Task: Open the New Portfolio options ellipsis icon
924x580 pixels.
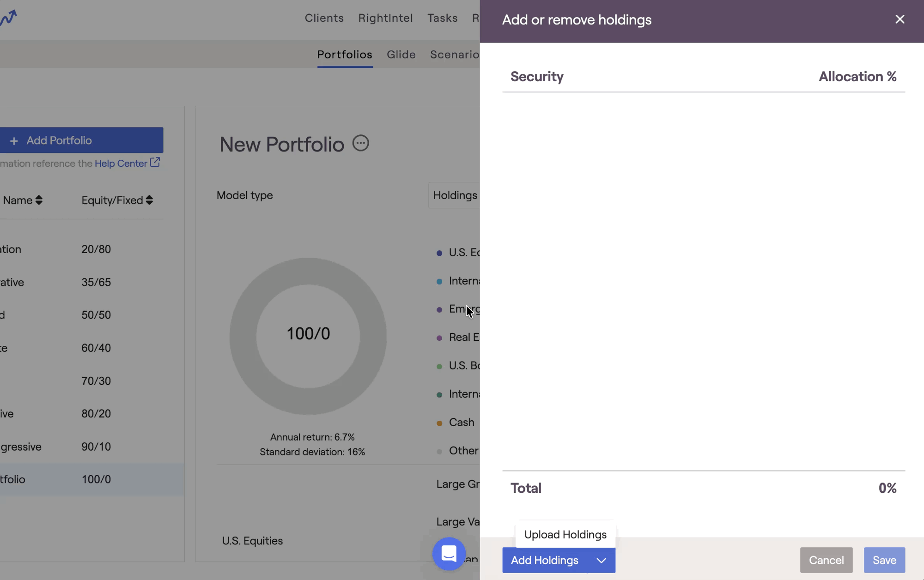Action: (360, 143)
